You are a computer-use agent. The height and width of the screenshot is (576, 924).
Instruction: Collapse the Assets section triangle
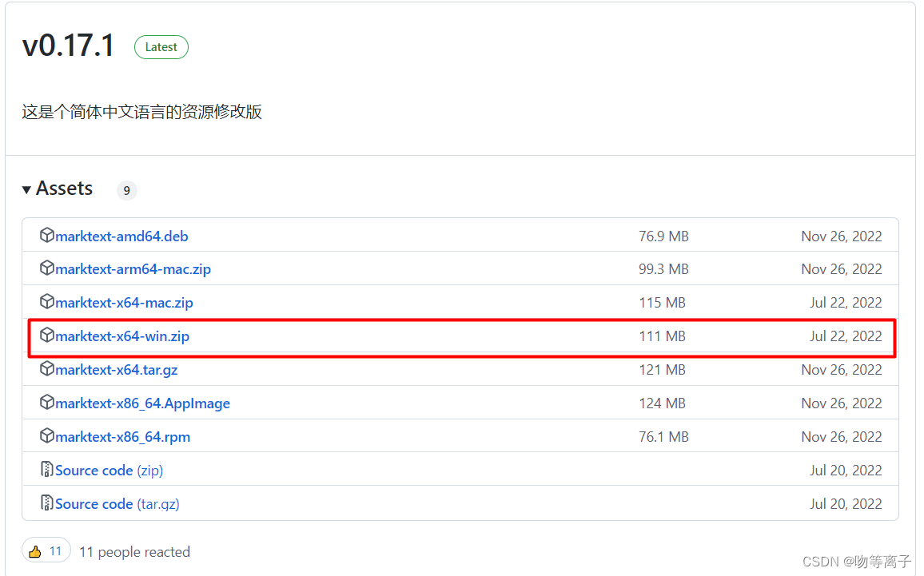pos(26,189)
